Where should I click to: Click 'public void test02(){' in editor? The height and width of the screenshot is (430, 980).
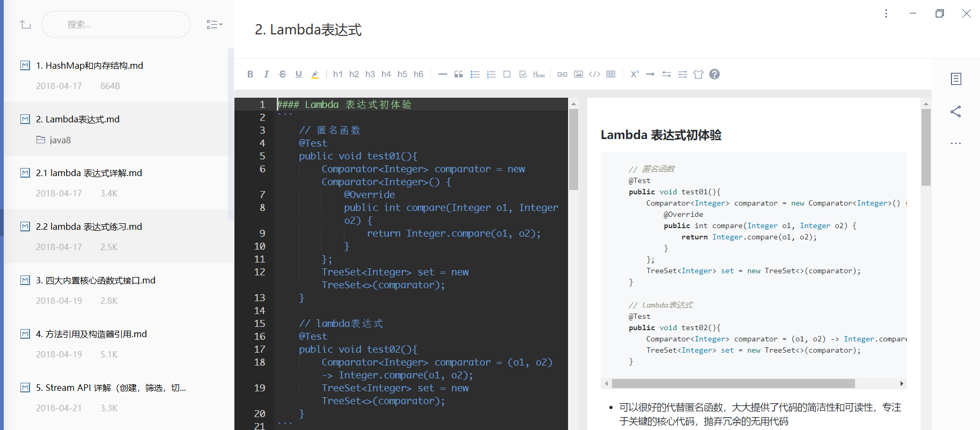358,349
